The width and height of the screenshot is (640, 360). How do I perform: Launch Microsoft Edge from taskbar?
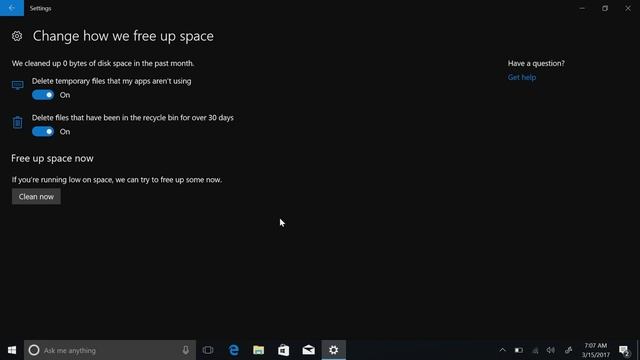(x=234, y=350)
